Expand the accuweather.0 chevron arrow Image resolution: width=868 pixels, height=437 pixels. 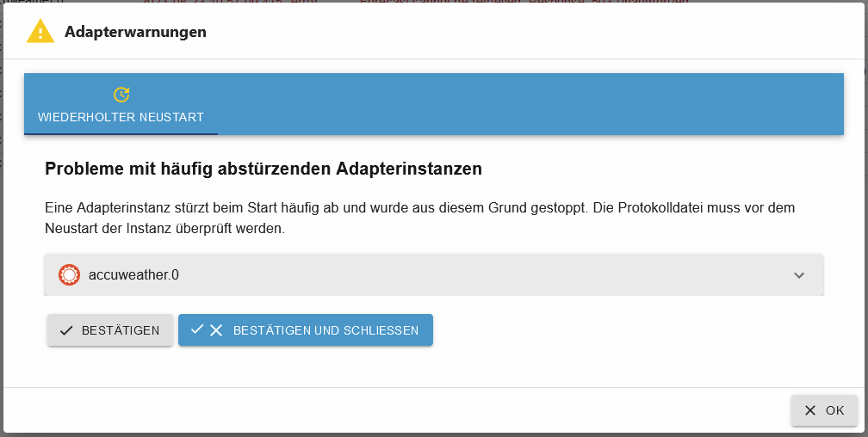[799, 275]
